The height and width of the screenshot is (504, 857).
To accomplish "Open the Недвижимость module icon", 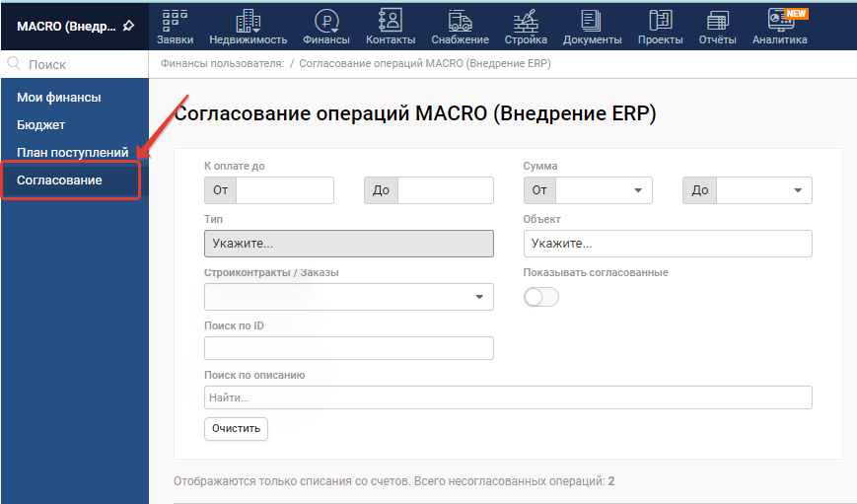I will click(248, 20).
